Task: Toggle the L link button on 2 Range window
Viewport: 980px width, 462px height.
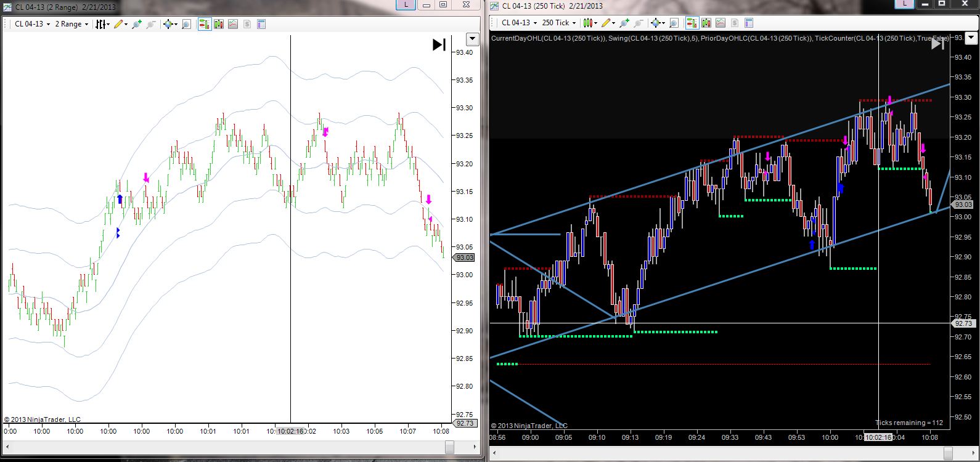Action: (x=406, y=5)
